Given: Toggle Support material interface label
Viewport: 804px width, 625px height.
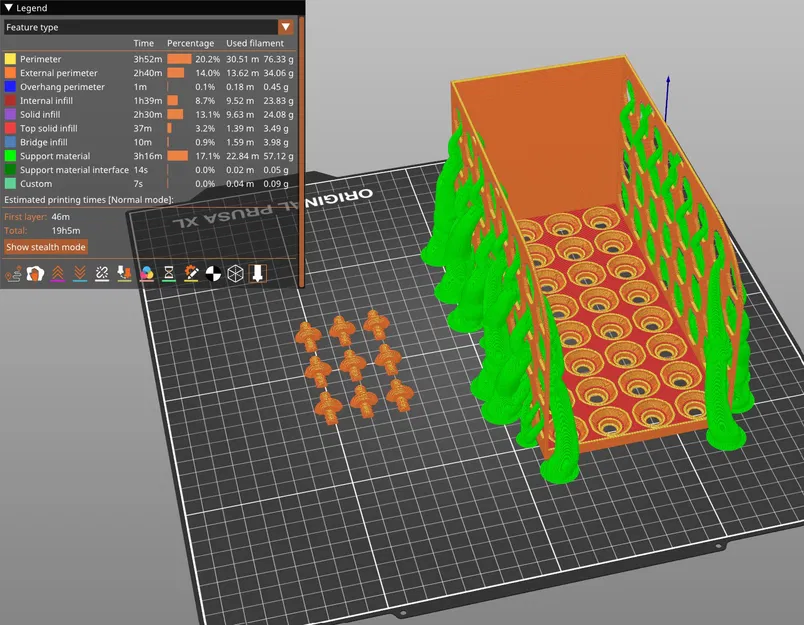Looking at the screenshot, I should [x=74, y=170].
